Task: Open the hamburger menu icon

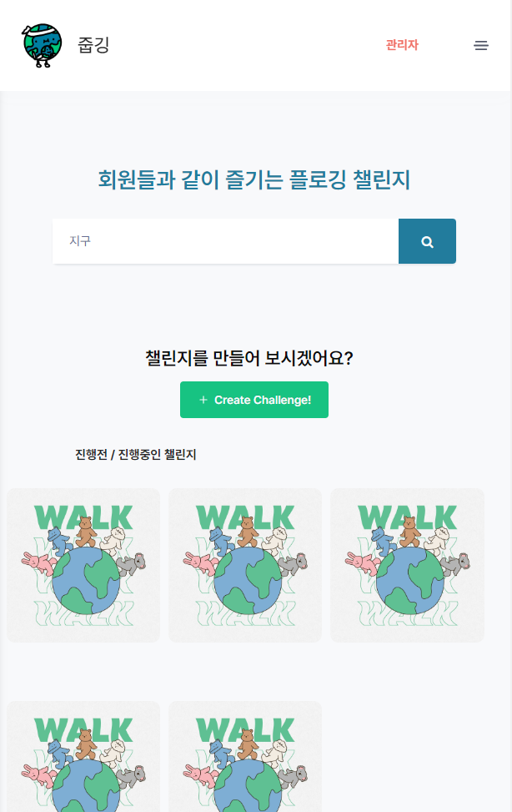Action: point(481,46)
